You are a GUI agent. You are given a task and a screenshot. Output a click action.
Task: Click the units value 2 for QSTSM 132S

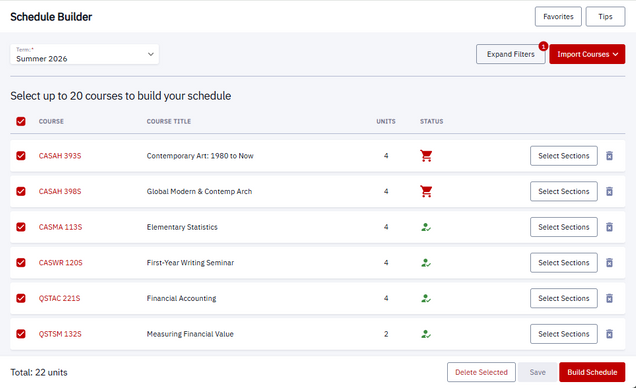386,334
